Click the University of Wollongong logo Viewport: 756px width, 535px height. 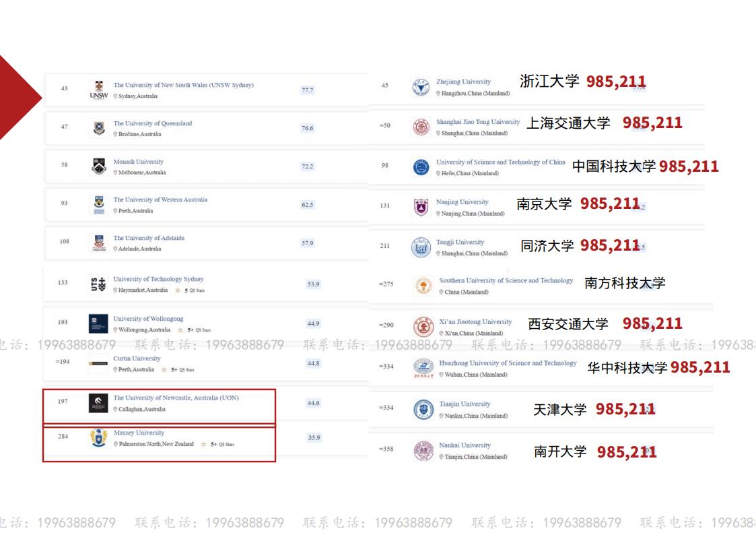(98, 323)
